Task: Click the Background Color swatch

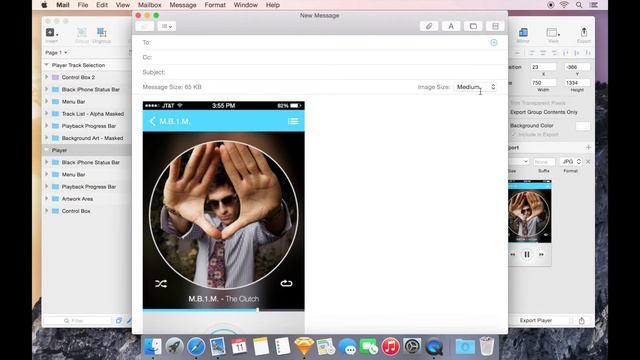Action: pyautogui.click(x=582, y=126)
